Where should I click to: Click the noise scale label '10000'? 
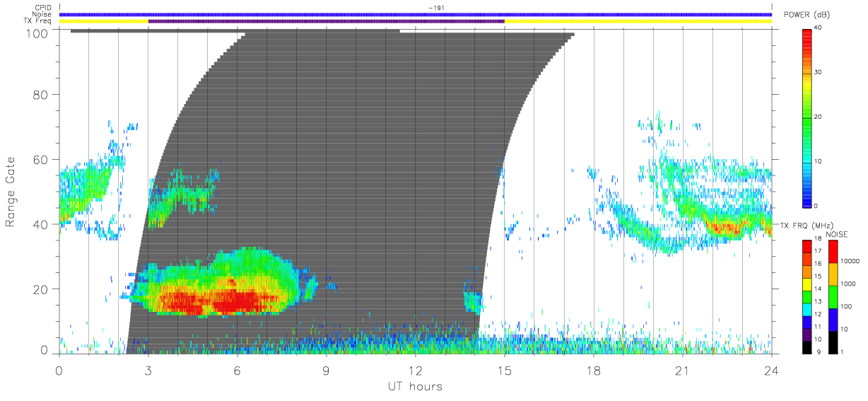coord(851,261)
